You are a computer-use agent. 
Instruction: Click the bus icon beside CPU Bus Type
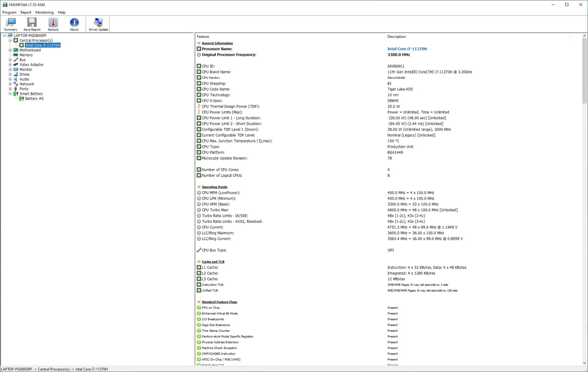(199, 250)
